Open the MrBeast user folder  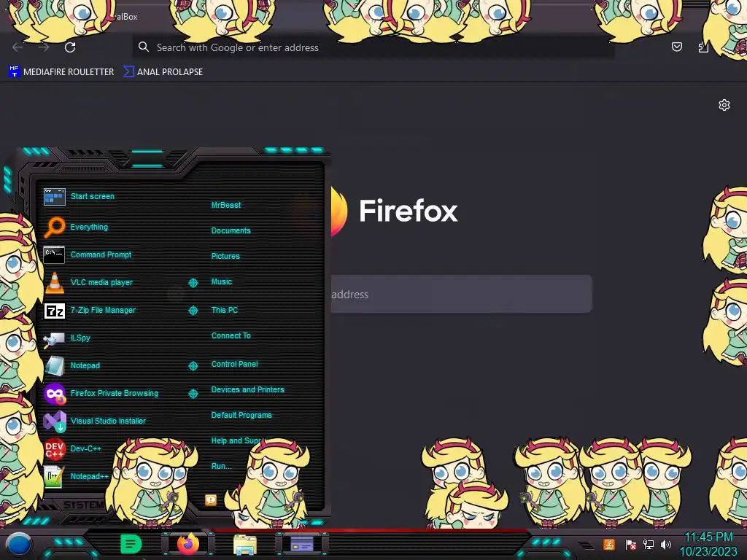pos(226,205)
